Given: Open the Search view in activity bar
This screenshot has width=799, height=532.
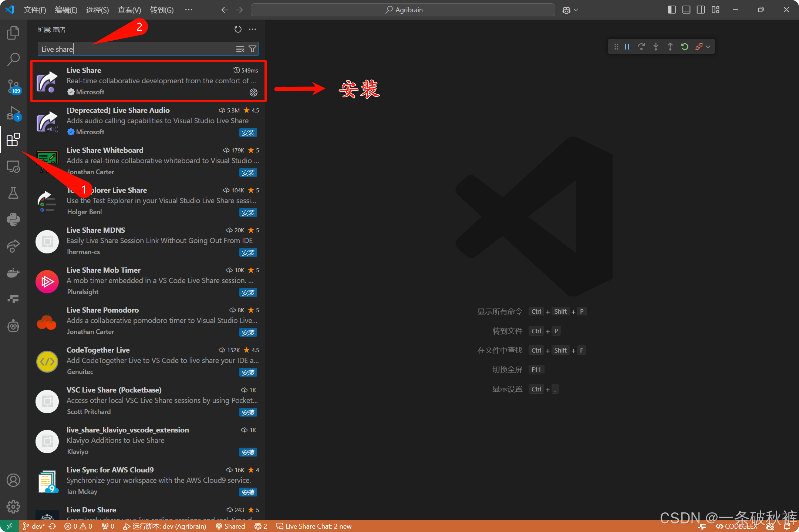Looking at the screenshot, I should (13, 59).
